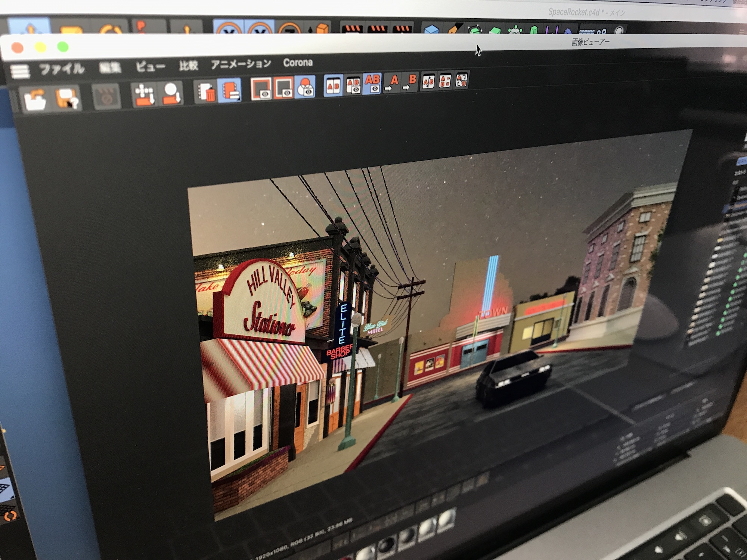Click the Clear history trash icon
The height and width of the screenshot is (560, 747).
point(207,92)
